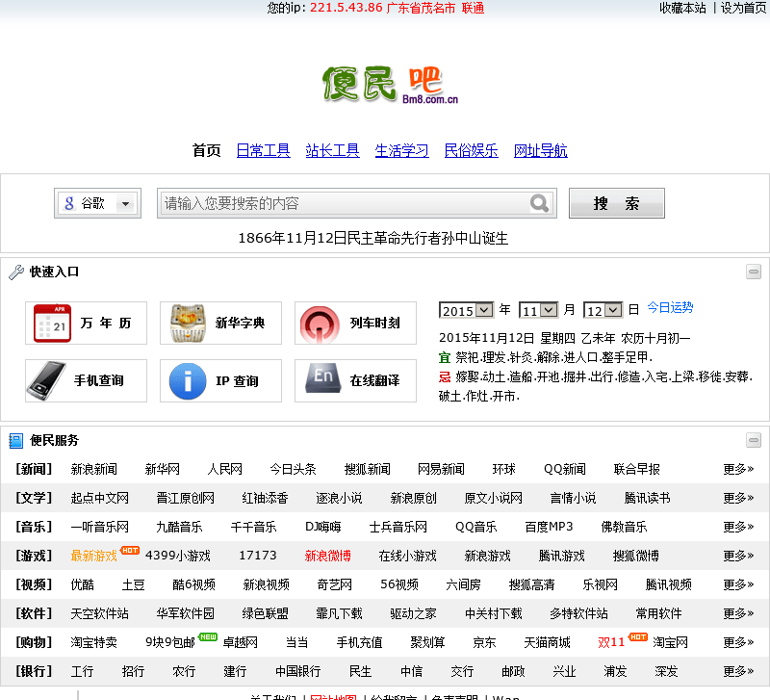The height and width of the screenshot is (700, 770).
Task: Select the 首页 navigation tab
Action: point(206,150)
